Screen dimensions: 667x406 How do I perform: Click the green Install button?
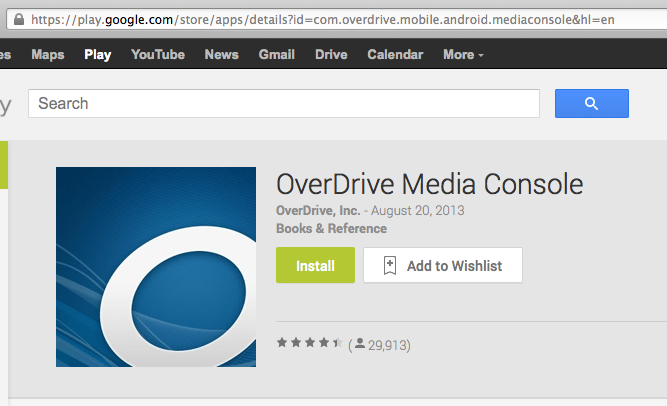pyautogui.click(x=315, y=265)
